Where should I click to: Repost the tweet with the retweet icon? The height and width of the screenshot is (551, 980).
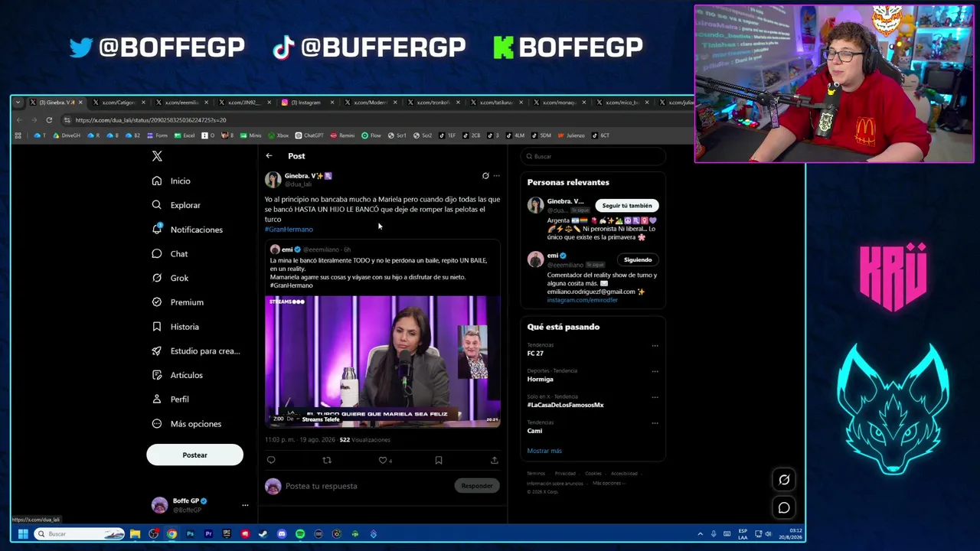[x=327, y=460]
